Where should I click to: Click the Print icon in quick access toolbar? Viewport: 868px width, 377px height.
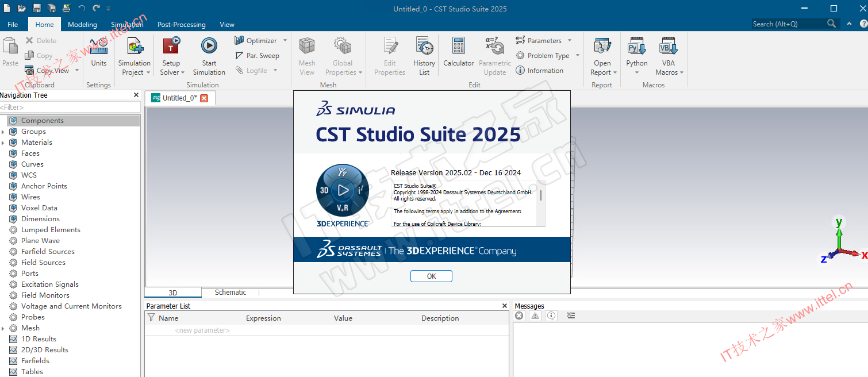[67, 8]
